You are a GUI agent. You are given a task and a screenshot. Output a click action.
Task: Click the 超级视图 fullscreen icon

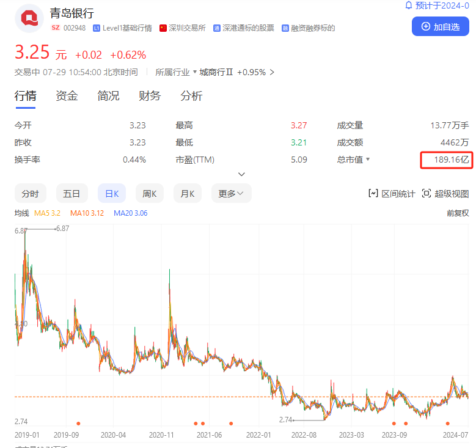tap(427, 193)
